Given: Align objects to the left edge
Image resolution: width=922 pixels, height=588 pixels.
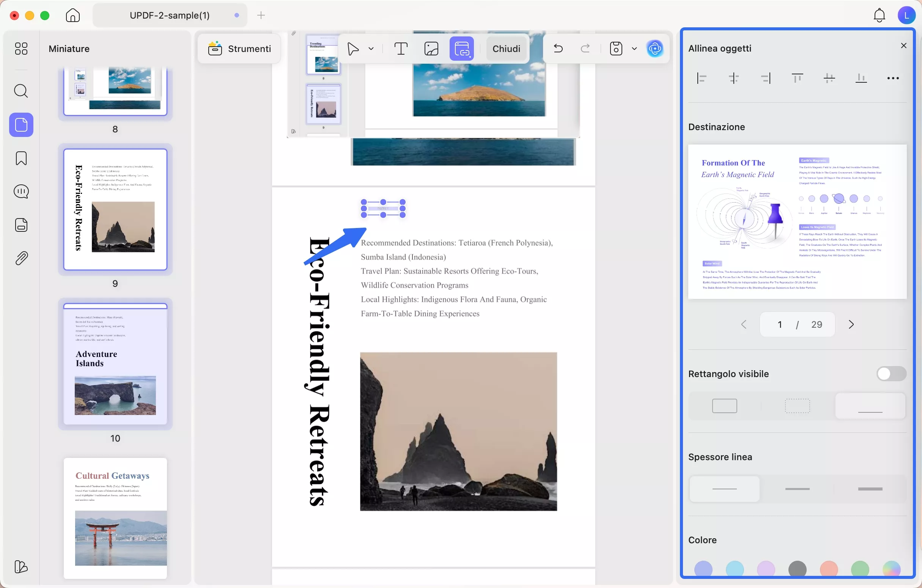Looking at the screenshot, I should pos(702,79).
